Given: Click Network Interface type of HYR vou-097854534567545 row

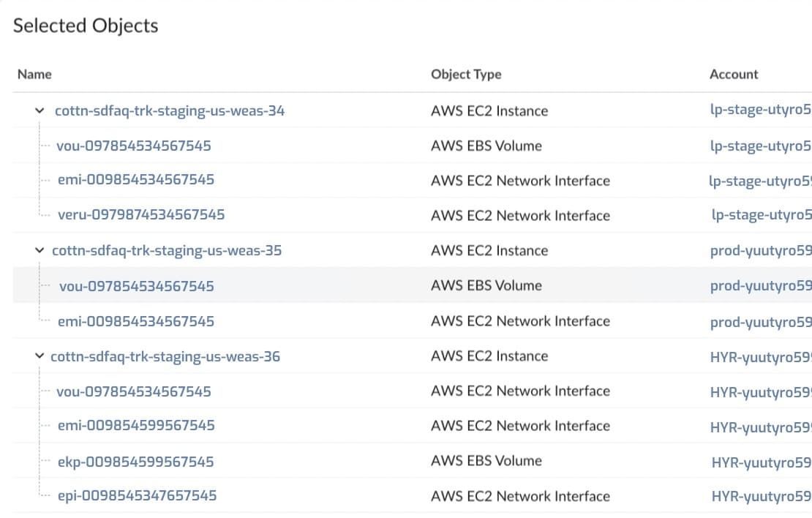Looking at the screenshot, I should 520,391.
